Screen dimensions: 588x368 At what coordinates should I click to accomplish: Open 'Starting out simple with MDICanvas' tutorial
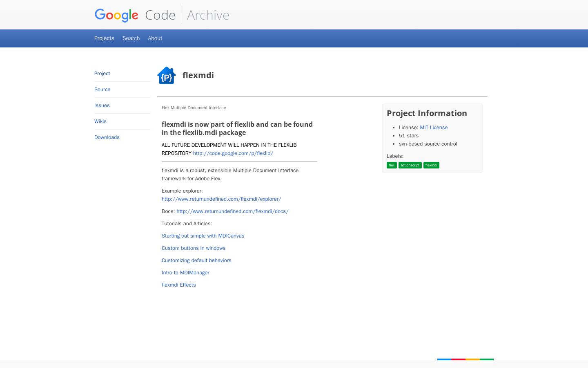pos(203,236)
